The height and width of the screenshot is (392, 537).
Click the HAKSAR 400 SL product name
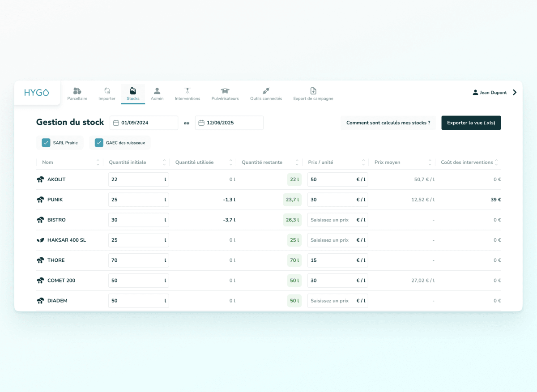tap(67, 240)
